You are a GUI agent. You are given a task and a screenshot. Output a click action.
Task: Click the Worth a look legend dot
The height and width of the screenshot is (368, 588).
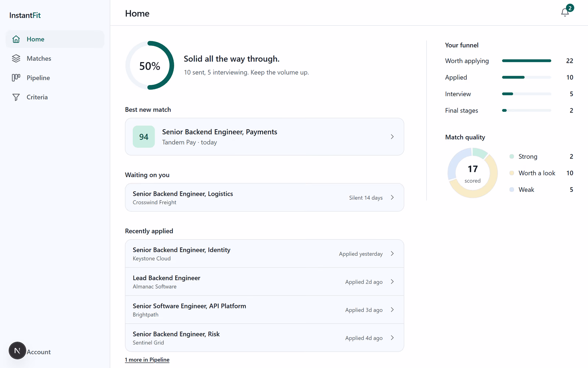click(512, 173)
